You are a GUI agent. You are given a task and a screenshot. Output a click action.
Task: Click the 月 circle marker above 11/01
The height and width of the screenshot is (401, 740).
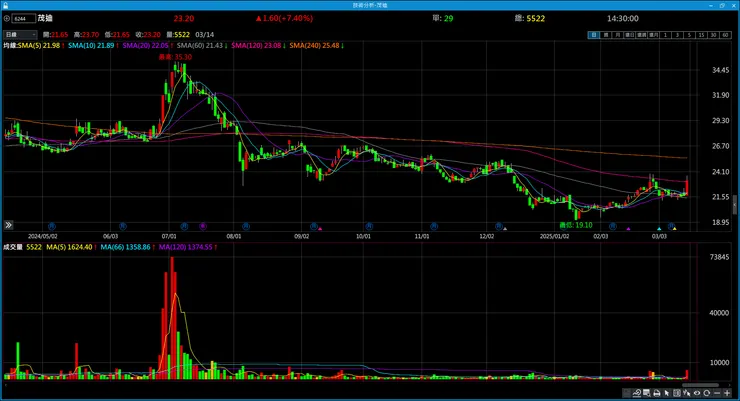(x=434, y=226)
